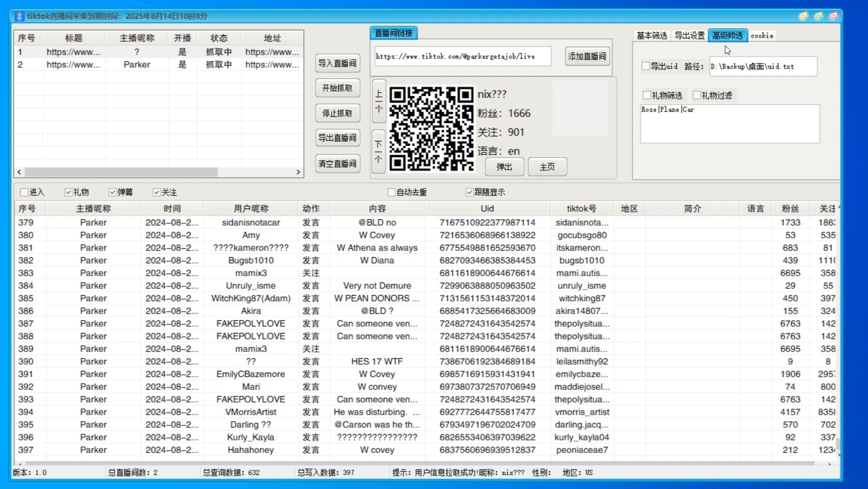
Task: Click Hahahoney in row 397
Action: pyautogui.click(x=251, y=450)
